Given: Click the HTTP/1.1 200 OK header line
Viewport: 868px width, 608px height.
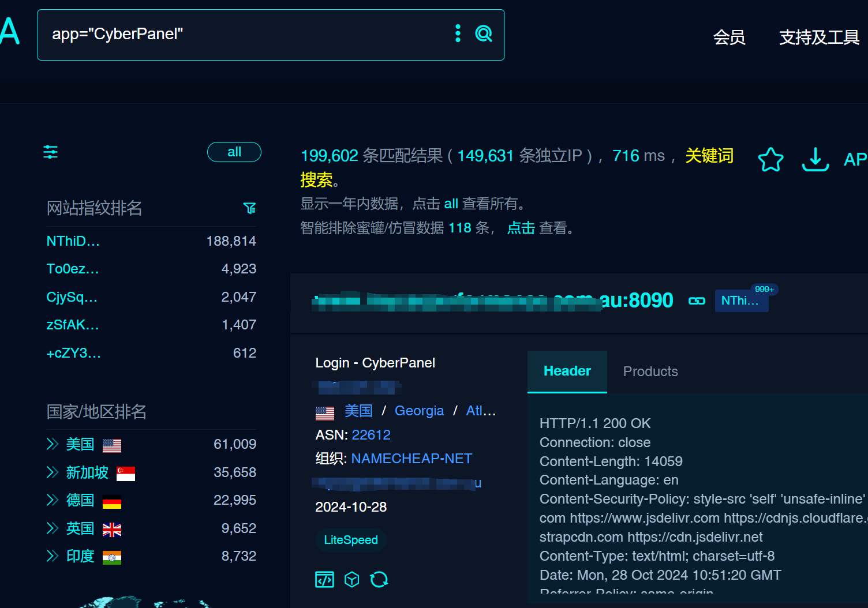Looking at the screenshot, I should tap(595, 423).
